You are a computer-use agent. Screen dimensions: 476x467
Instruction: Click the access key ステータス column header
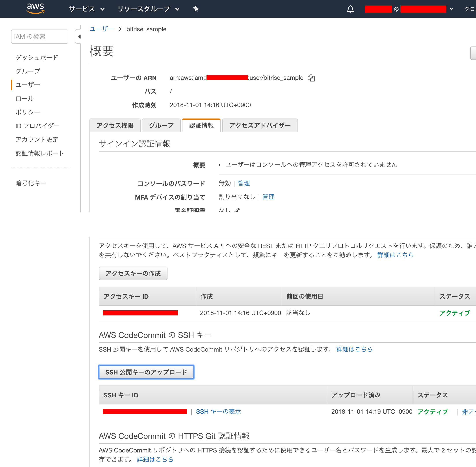click(x=455, y=296)
